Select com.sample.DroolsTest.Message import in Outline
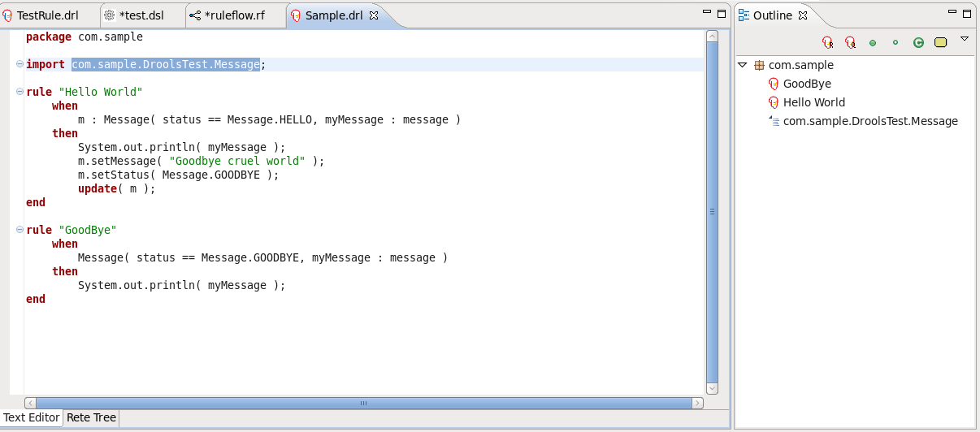 point(863,121)
